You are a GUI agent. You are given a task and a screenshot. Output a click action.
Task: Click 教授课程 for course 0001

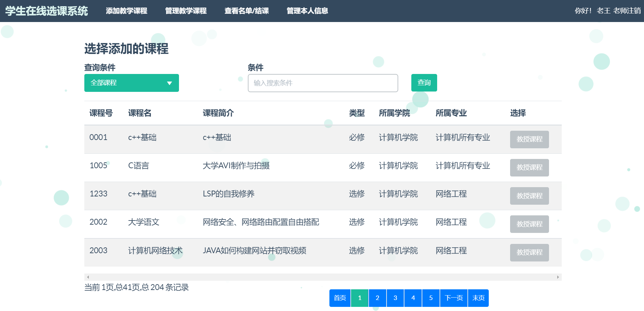(x=529, y=139)
